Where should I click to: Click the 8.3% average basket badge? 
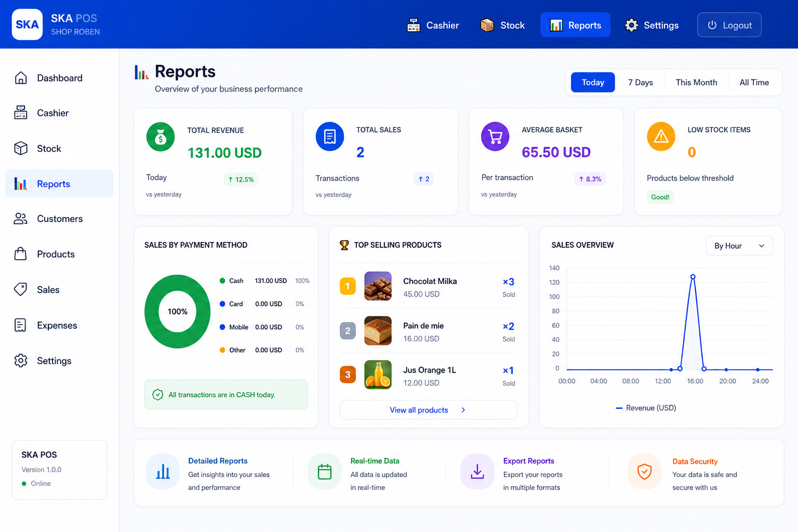(590, 179)
